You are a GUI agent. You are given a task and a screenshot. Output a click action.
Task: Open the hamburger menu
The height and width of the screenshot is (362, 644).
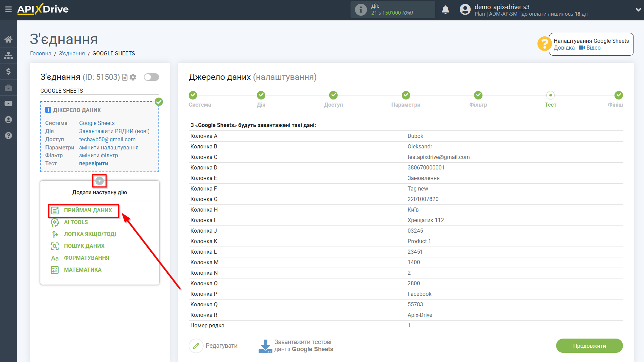click(8, 9)
